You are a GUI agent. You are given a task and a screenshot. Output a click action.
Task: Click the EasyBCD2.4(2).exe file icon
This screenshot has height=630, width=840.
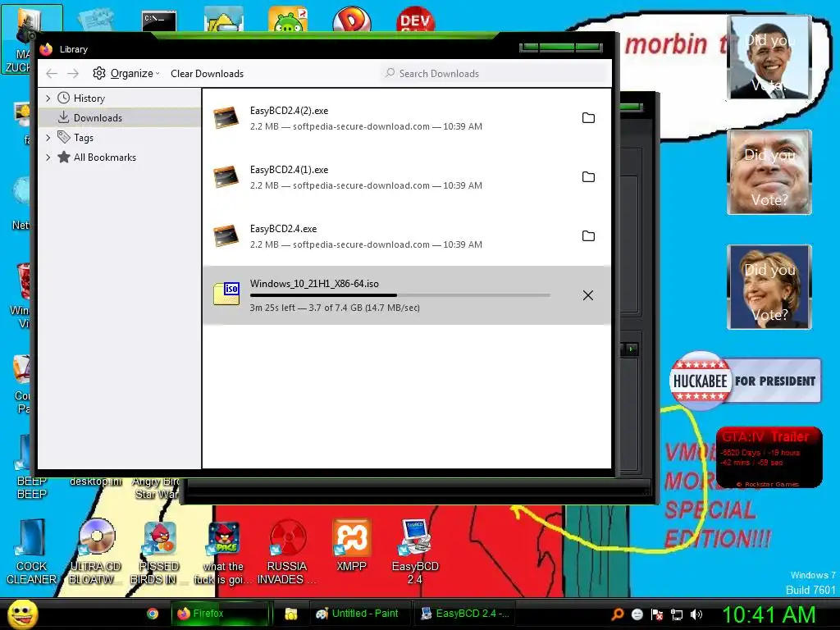[x=226, y=118]
